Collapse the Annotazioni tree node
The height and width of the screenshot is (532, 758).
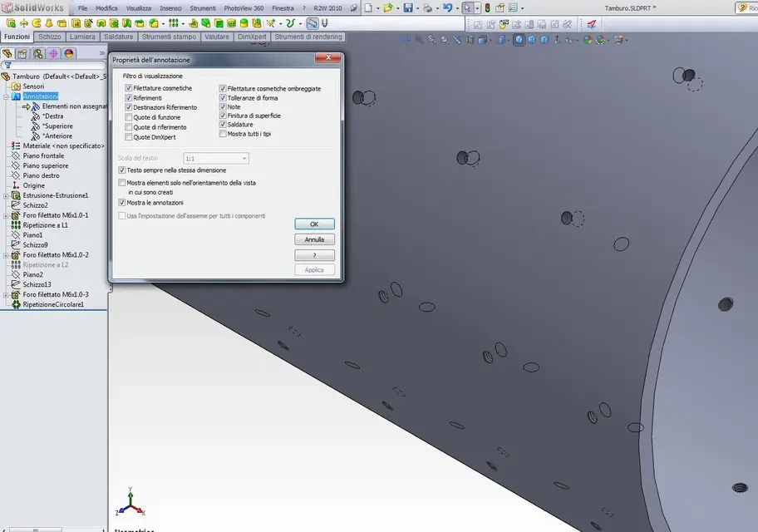tap(6, 96)
